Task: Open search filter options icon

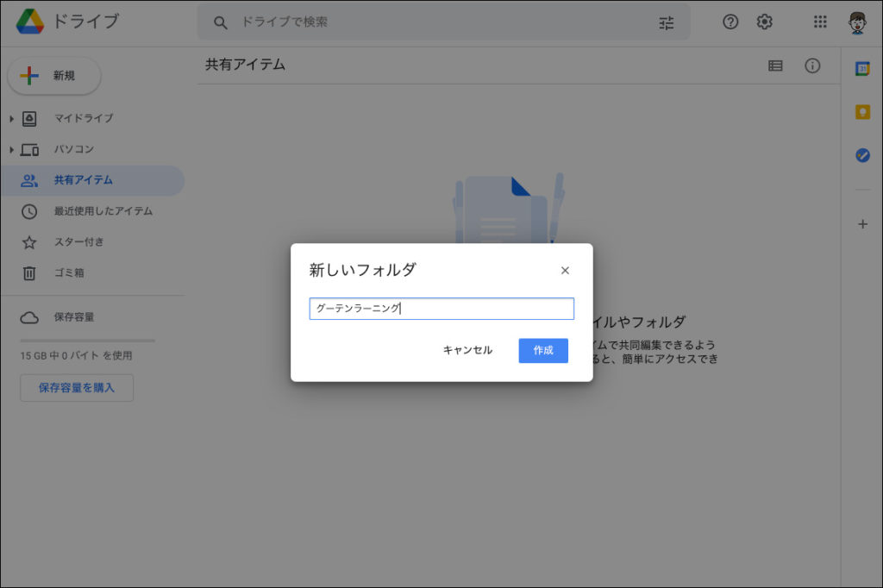Action: point(667,22)
